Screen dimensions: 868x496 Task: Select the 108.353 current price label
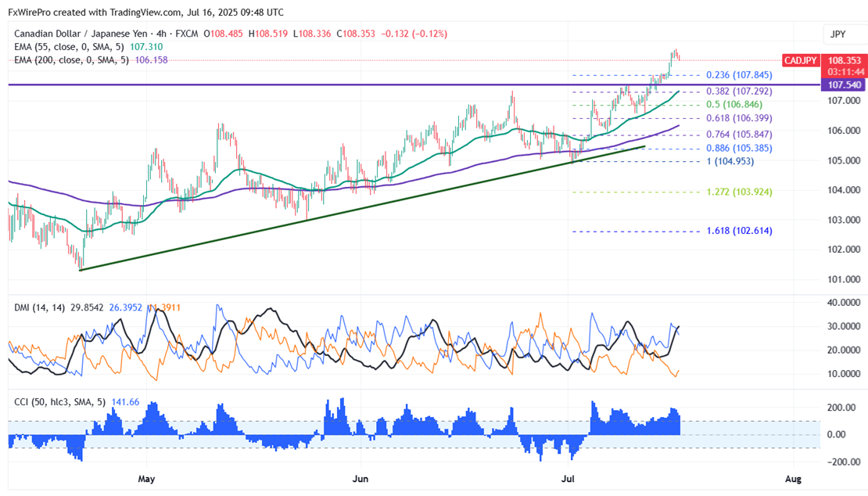point(844,60)
